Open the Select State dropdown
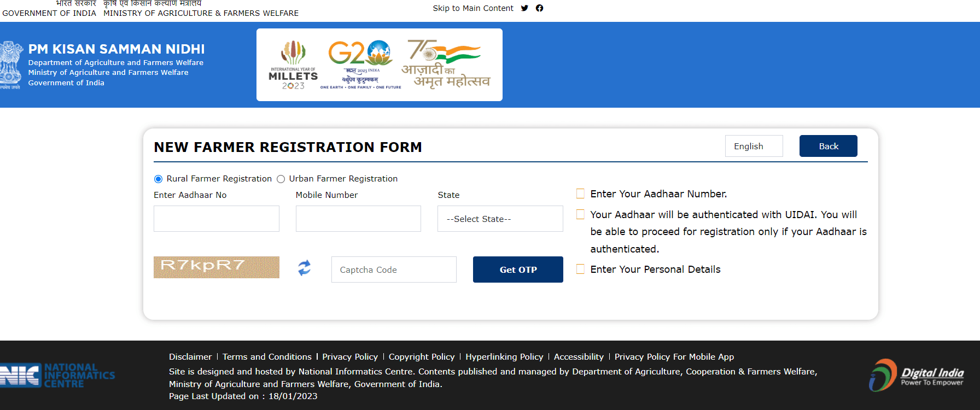 click(x=500, y=219)
